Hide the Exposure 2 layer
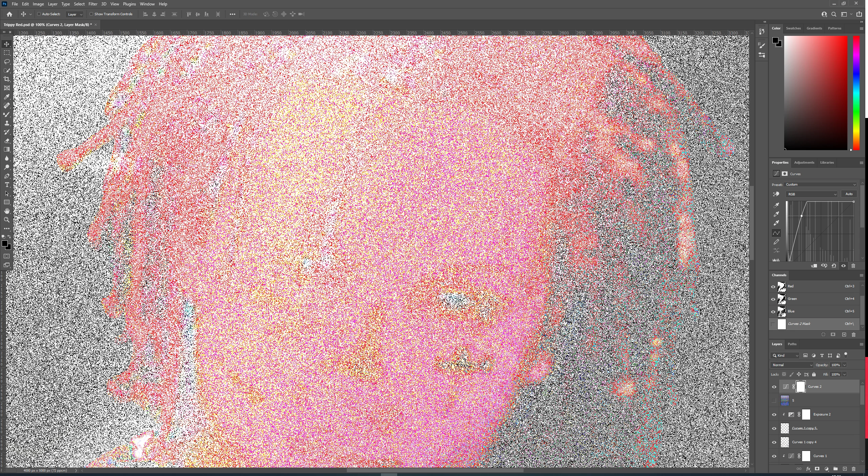The height and width of the screenshot is (476, 868). pyautogui.click(x=774, y=414)
